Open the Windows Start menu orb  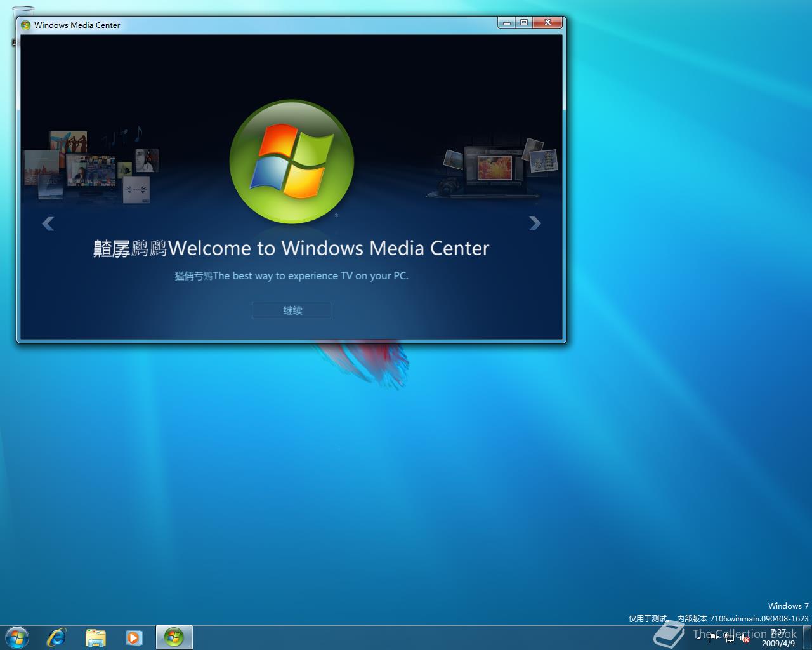pos(16,637)
